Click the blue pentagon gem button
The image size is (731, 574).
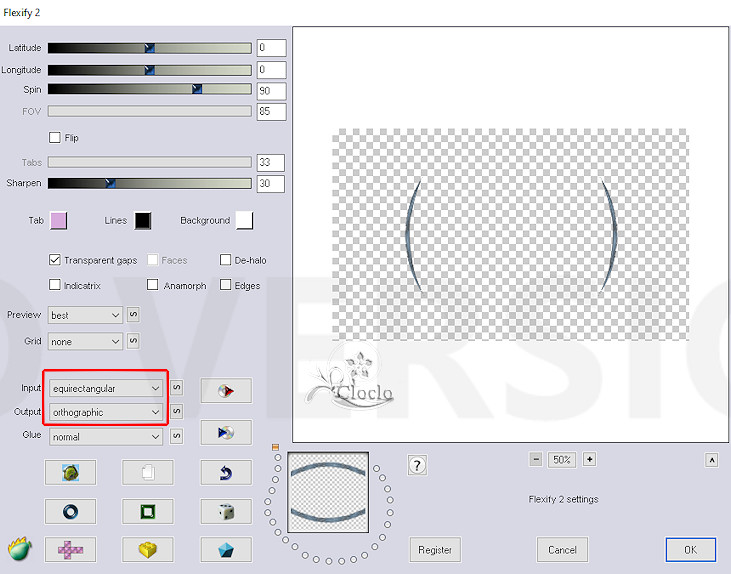225,549
